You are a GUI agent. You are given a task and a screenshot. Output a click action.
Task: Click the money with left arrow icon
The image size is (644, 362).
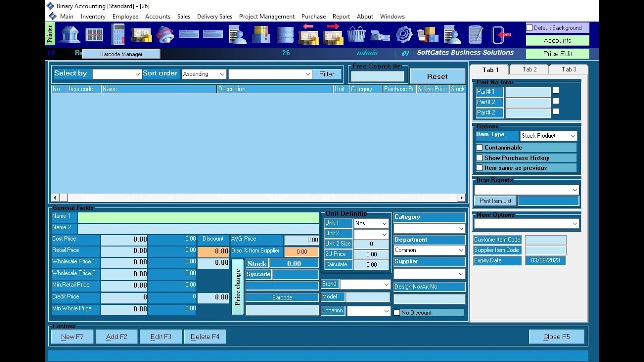pos(308,34)
